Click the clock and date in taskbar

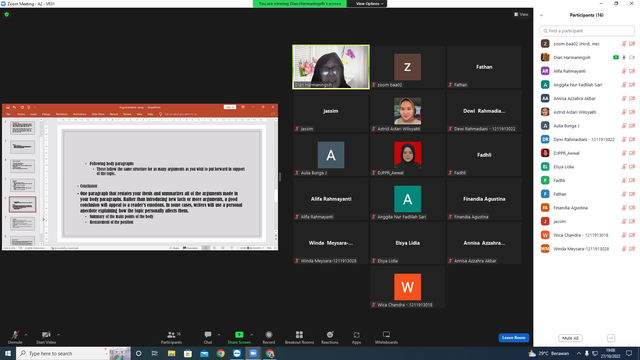(610, 353)
